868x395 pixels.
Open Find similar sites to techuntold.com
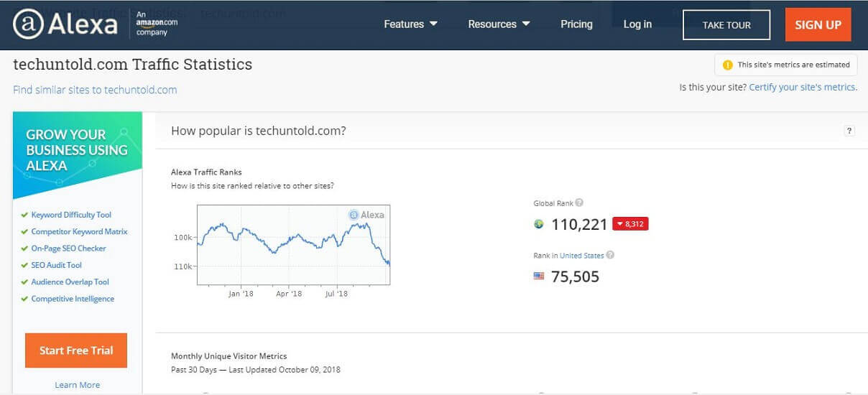click(95, 90)
